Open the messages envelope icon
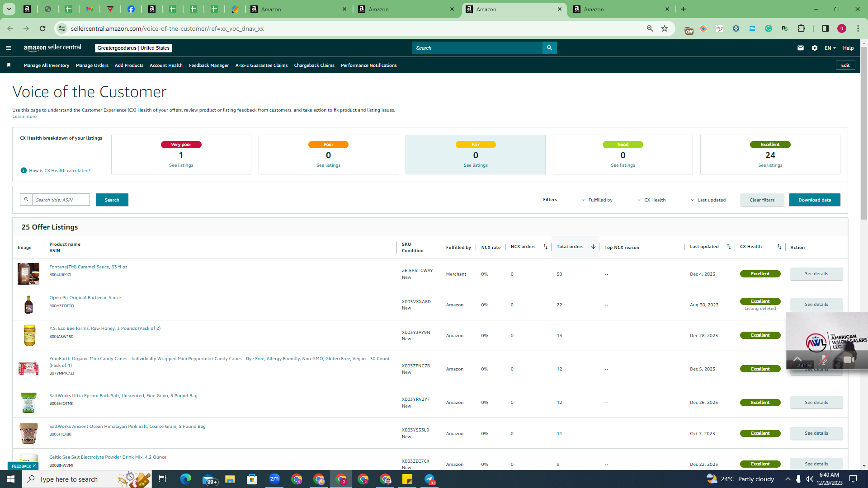The image size is (868, 488). coord(800,48)
